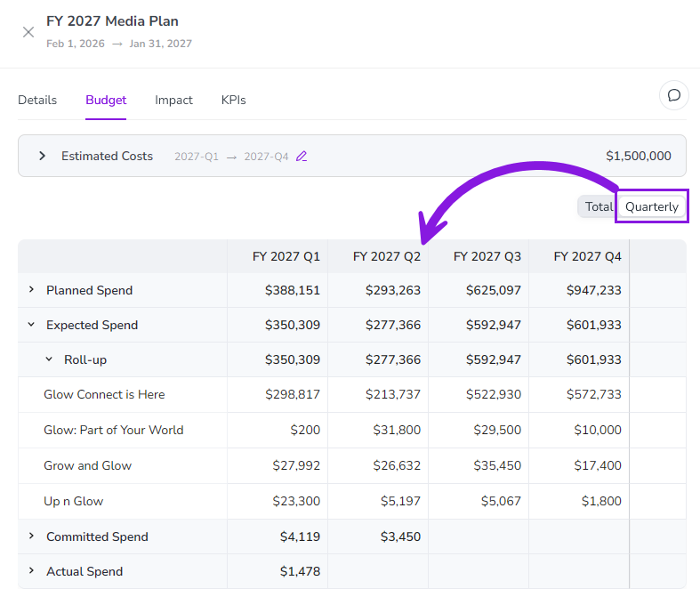Viewport: 700px width, 605px height.
Task: Expand the Actual Spend row
Action: 31,570
